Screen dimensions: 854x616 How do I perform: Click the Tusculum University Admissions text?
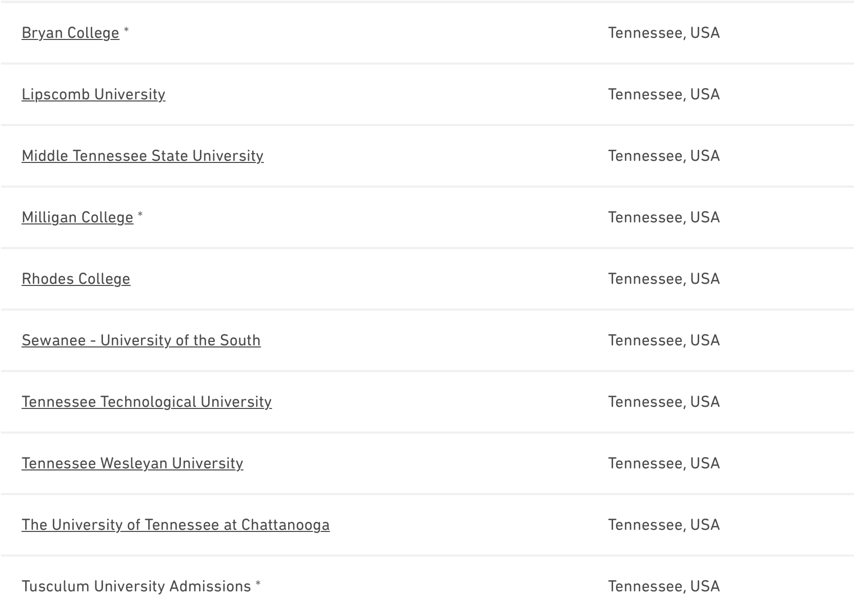click(136, 586)
